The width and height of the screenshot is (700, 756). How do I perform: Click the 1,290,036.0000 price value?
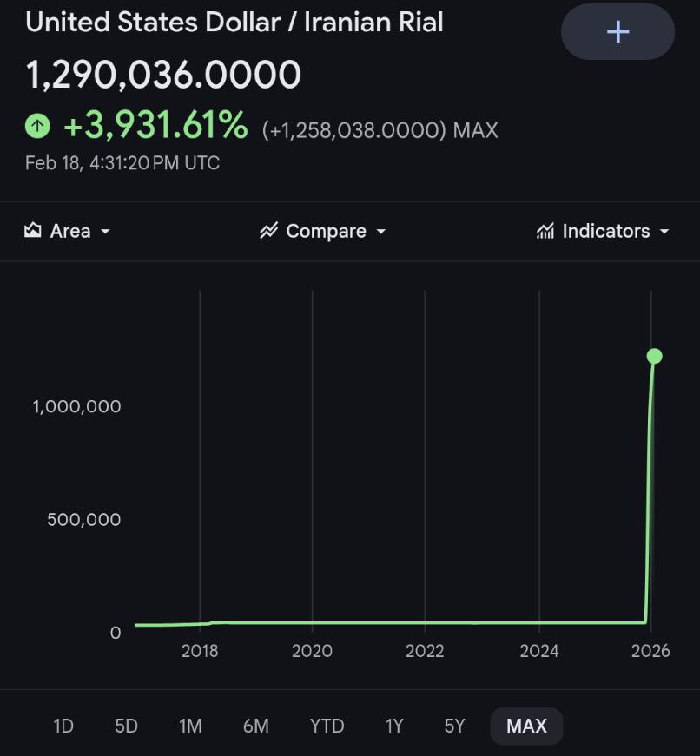coord(163,76)
